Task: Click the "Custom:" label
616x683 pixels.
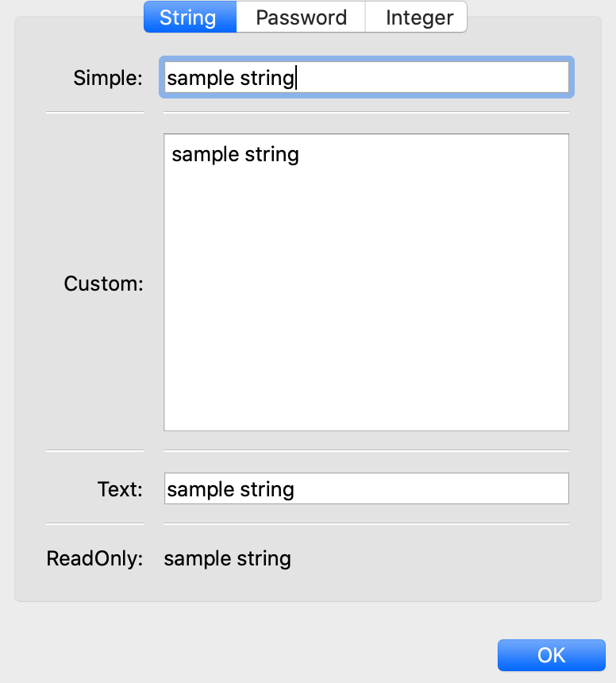Action: [104, 284]
